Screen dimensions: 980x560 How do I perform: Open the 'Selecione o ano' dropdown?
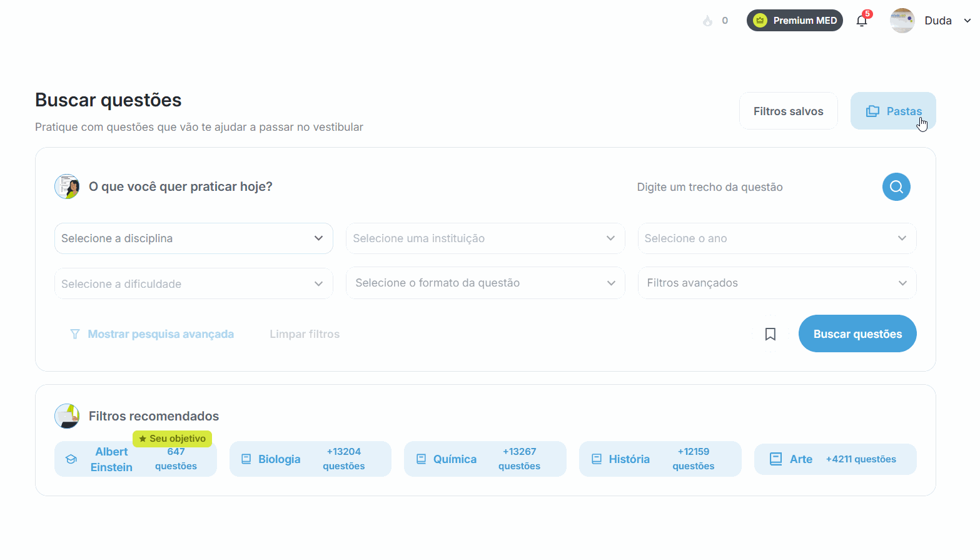(777, 238)
